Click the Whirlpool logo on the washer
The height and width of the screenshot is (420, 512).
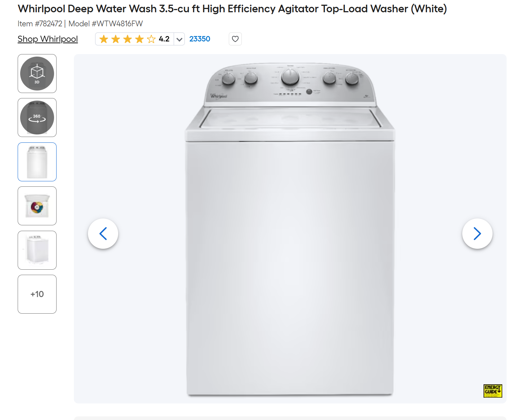tap(219, 96)
